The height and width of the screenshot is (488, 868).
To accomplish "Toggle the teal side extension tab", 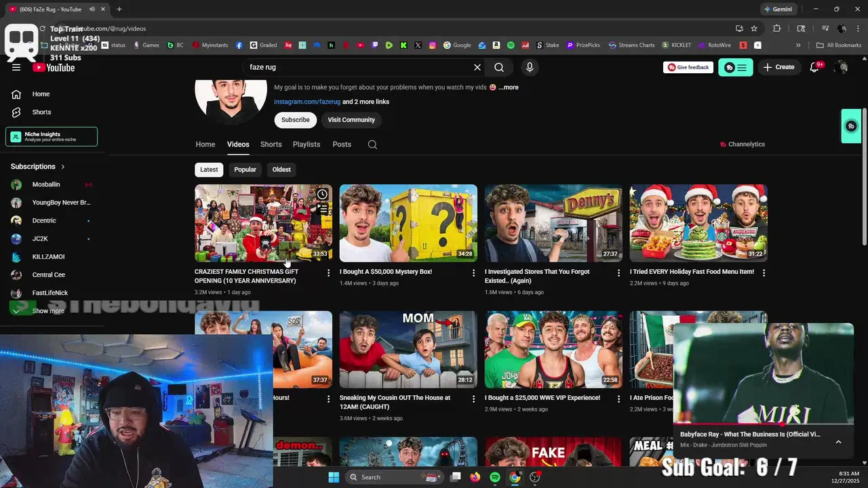I will coord(851,126).
